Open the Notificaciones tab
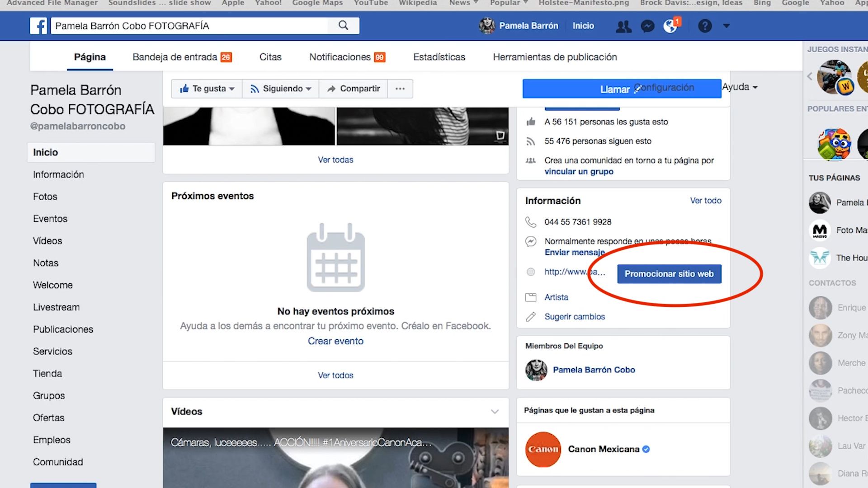Viewport: 868px width, 488px height. pyautogui.click(x=347, y=57)
